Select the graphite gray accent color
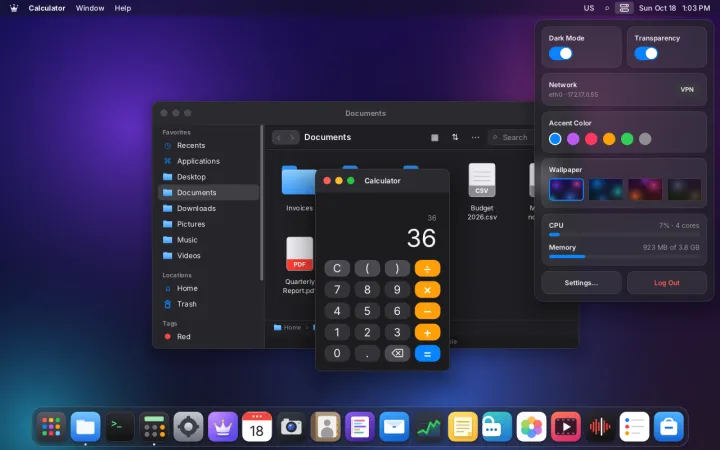 645,139
